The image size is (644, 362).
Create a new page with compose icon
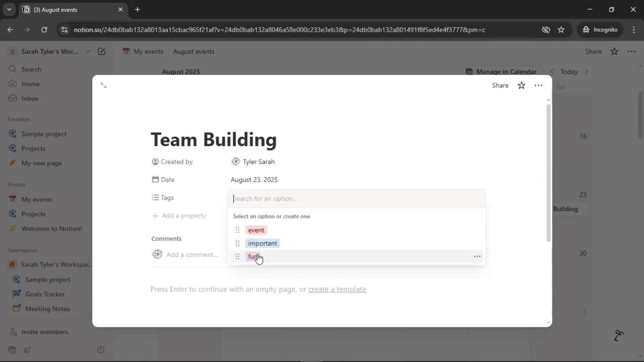point(102,52)
